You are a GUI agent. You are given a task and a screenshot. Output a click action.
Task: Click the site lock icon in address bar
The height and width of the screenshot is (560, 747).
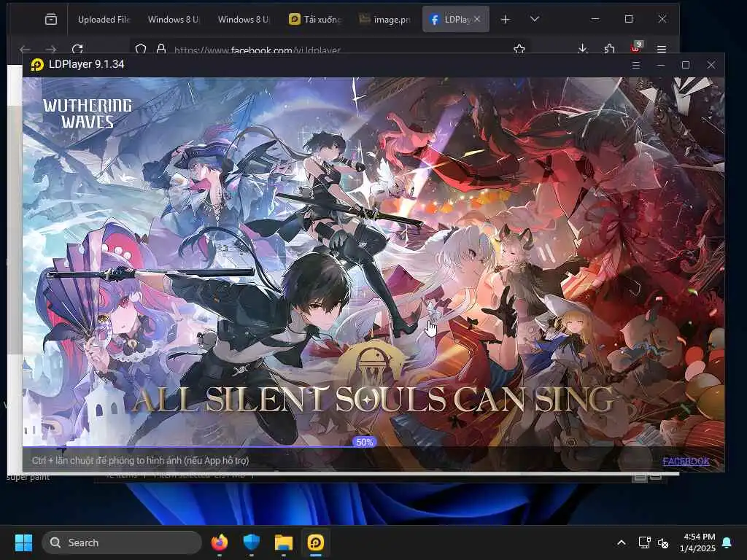point(161,49)
